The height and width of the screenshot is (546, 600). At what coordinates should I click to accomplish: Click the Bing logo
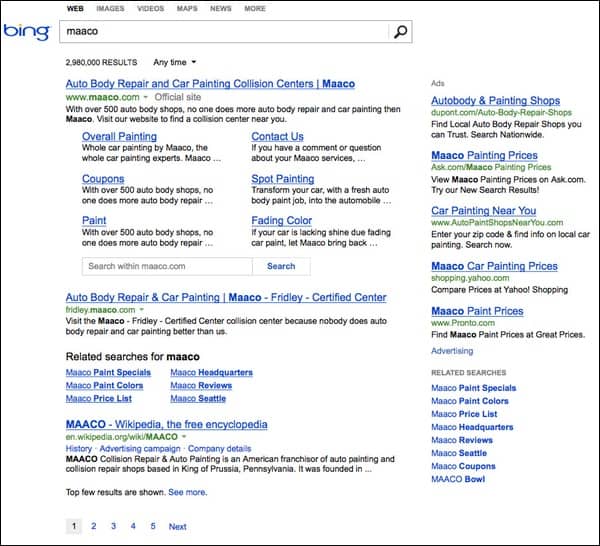26,32
